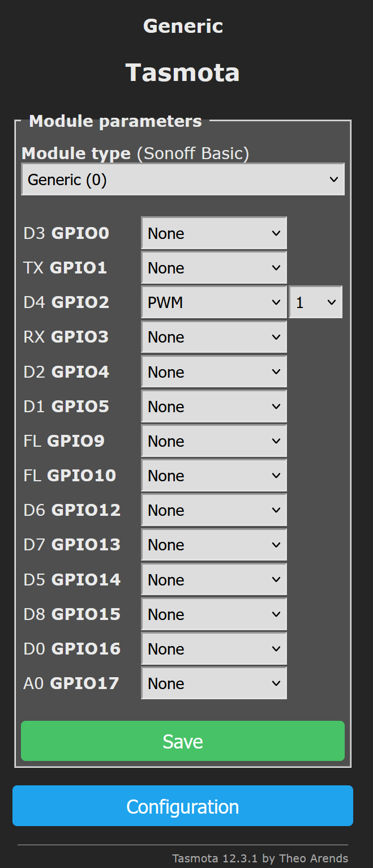This screenshot has height=868, width=373.
Task: Expand the FL GPIO9 dropdown
Action: (214, 441)
